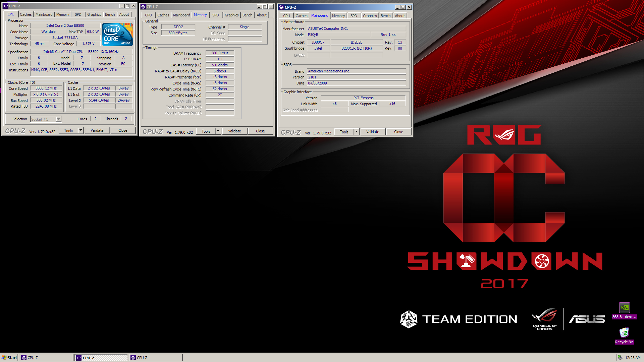The image size is (644, 362).
Task: Click Close button in middle CPU-Z window
Action: coord(260,131)
